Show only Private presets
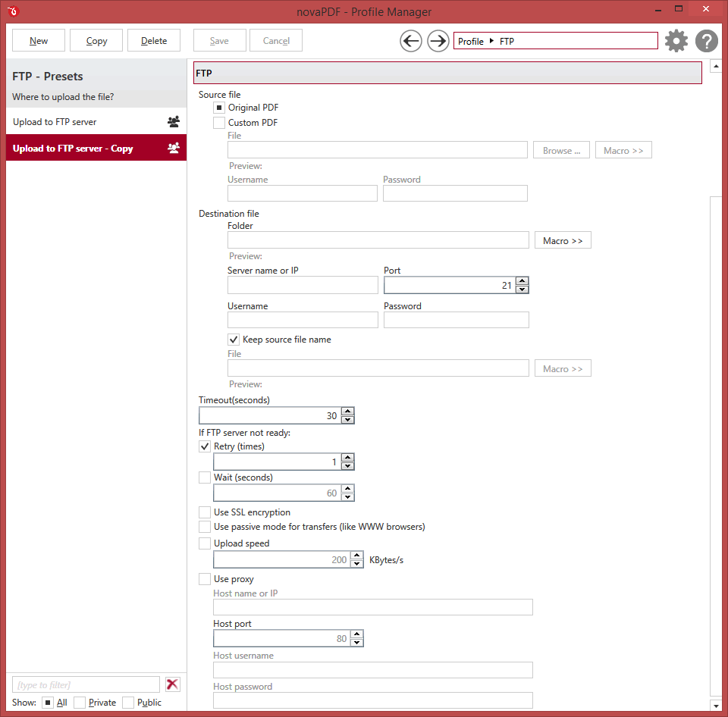728x717 pixels. tap(80, 703)
